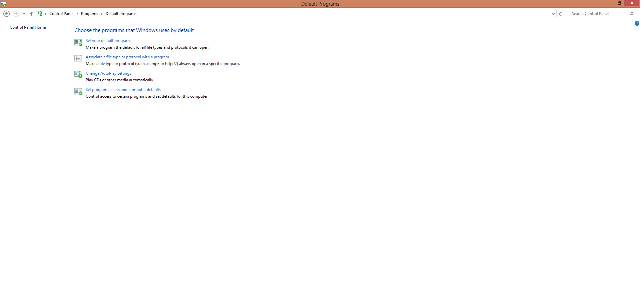
Task: Open Change AutoPlay settings link
Action: pyautogui.click(x=108, y=73)
